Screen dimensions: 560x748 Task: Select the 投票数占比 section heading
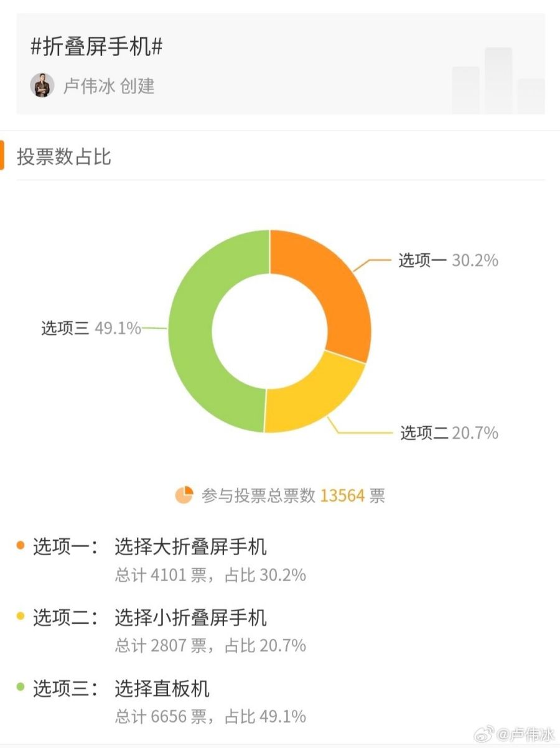[64, 156]
